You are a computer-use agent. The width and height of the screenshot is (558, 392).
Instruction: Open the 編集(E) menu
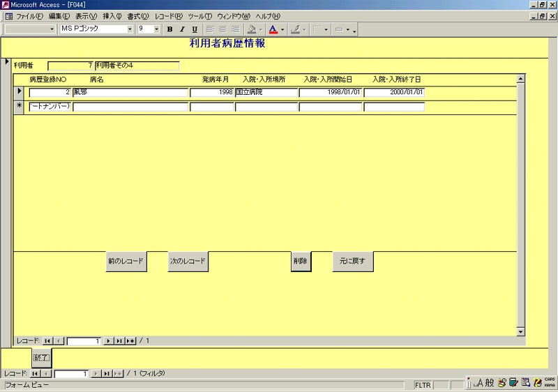click(59, 16)
